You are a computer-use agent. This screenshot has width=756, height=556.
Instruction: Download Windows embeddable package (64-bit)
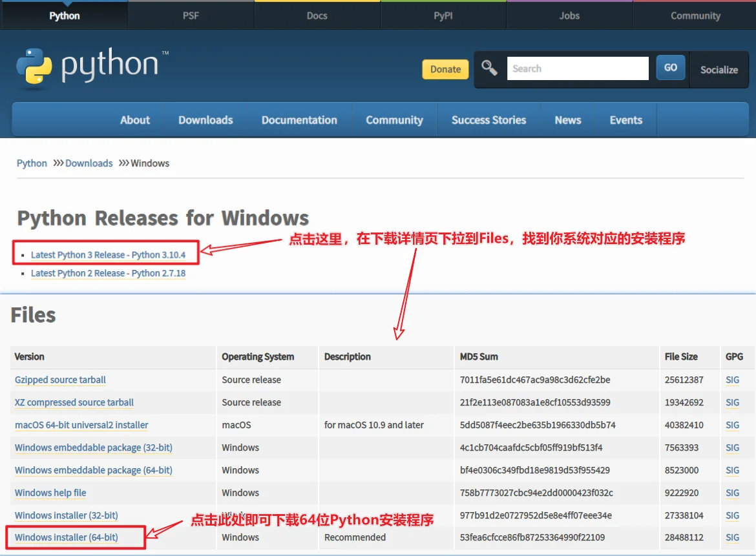(94, 470)
